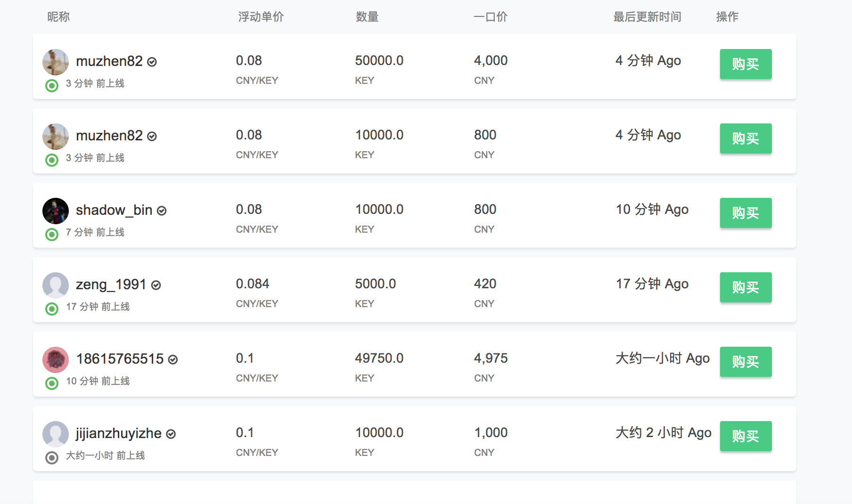
Task: Click jijianzhuyizhe's verified check icon
Action: coord(171,434)
